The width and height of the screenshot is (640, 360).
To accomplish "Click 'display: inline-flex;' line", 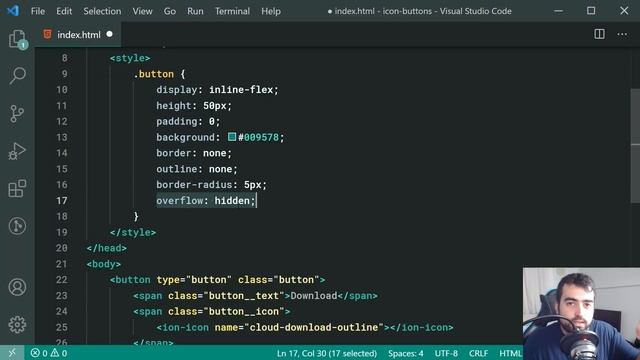I will point(217,90).
